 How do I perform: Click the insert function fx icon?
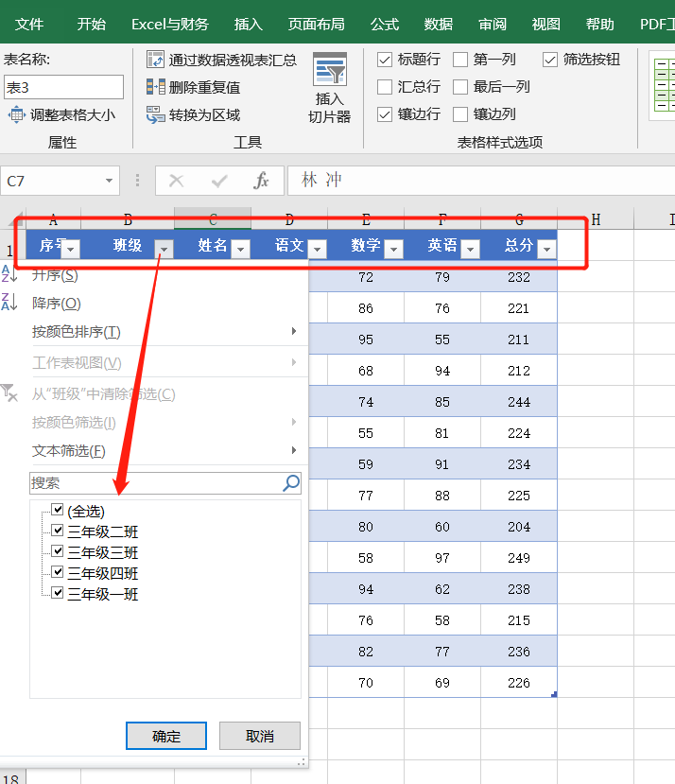(x=262, y=180)
